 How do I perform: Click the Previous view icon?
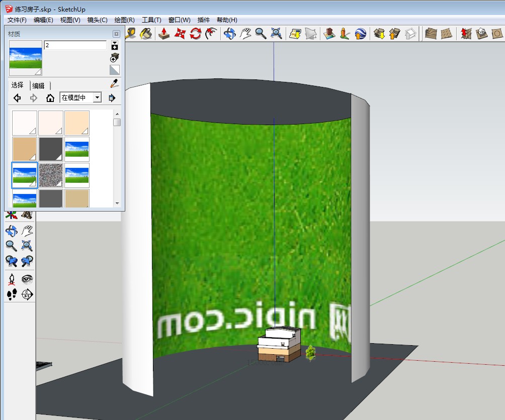(12, 261)
